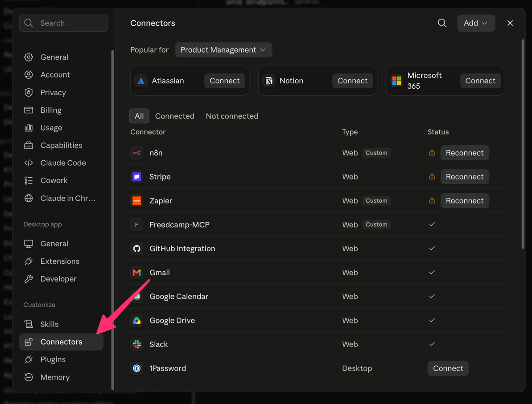Click the Status column header
Image resolution: width=532 pixels, height=404 pixels.
click(x=438, y=132)
